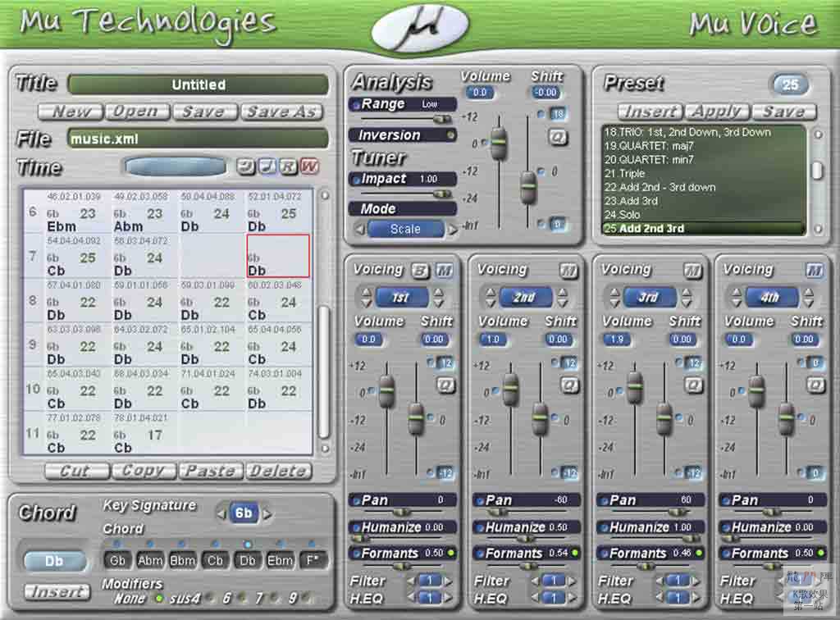Toggle the Formants light on 2nd Voicing
Image resolution: width=840 pixels, height=620 pixels.
click(x=575, y=553)
